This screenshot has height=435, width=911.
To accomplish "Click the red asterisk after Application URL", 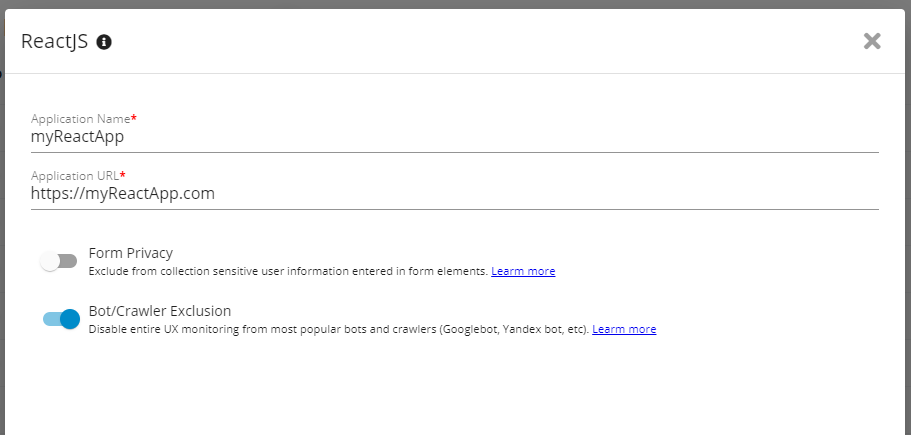I will tap(123, 175).
